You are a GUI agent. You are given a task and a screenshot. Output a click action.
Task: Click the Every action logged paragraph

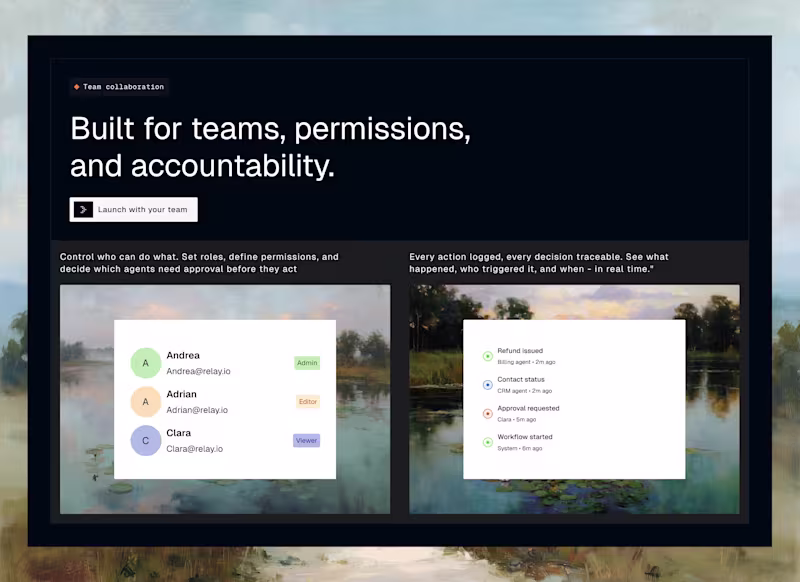(x=539, y=263)
